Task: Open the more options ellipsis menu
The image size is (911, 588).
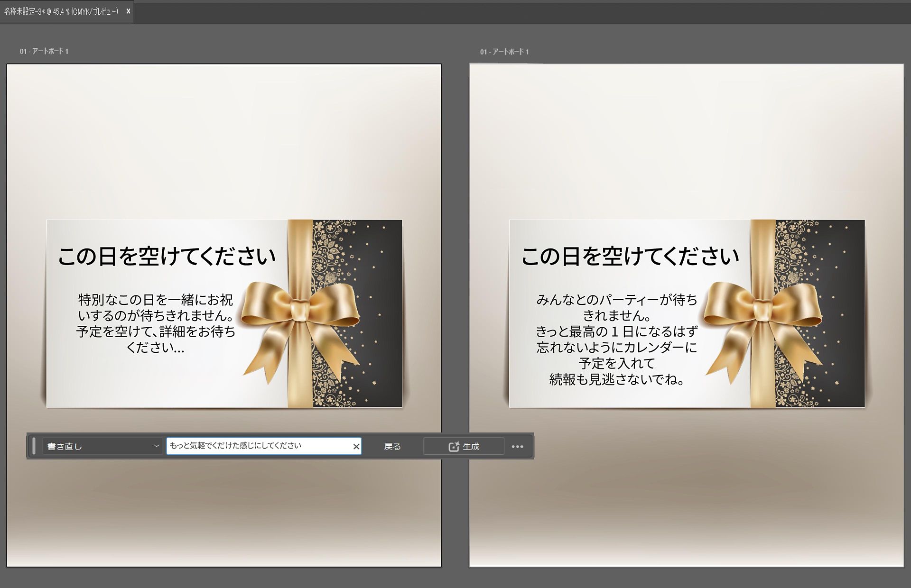Action: pyautogui.click(x=518, y=446)
